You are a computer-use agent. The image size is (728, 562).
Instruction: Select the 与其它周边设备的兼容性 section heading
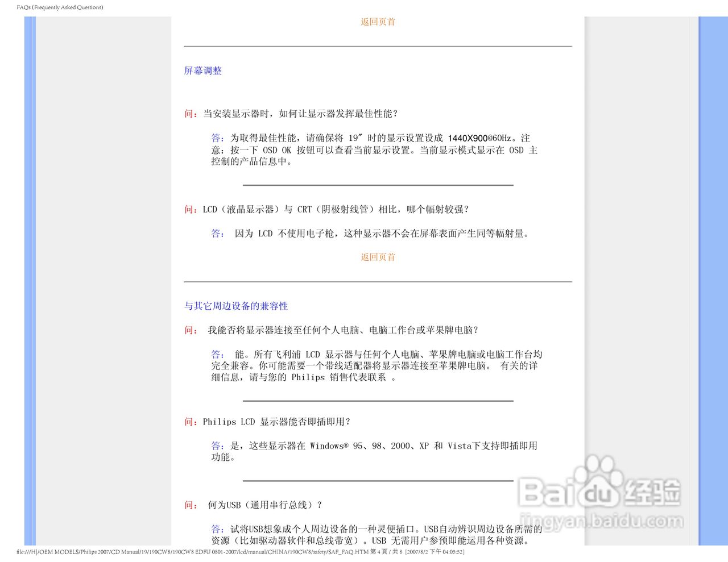pyautogui.click(x=236, y=306)
